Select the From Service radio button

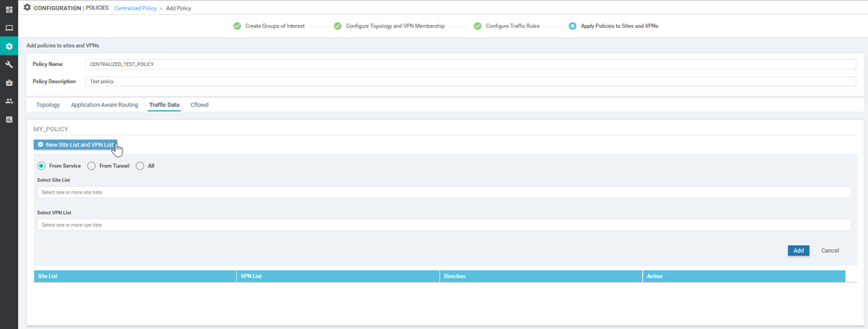41,166
